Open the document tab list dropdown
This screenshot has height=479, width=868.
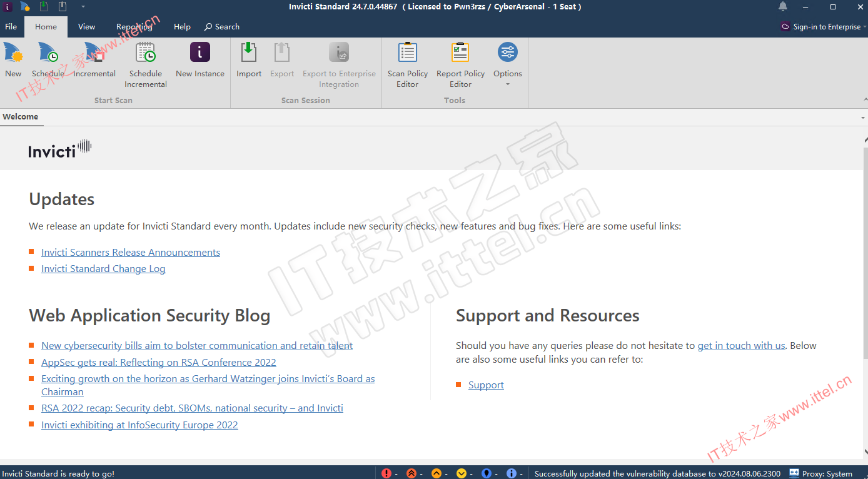pyautogui.click(x=863, y=118)
